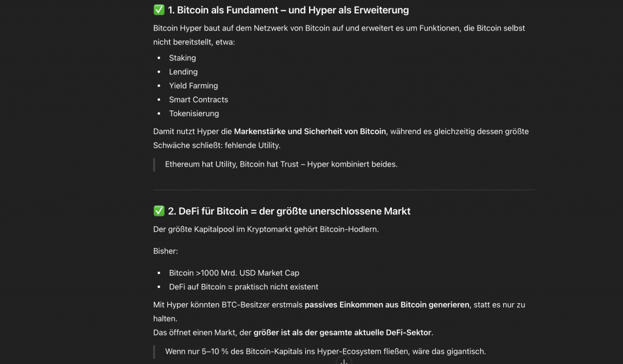
Task: Click the 'Tokenisierung' bullet item
Action: (194, 114)
